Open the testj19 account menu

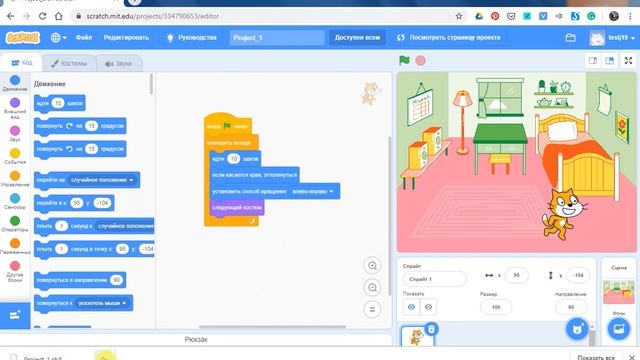(x=613, y=38)
